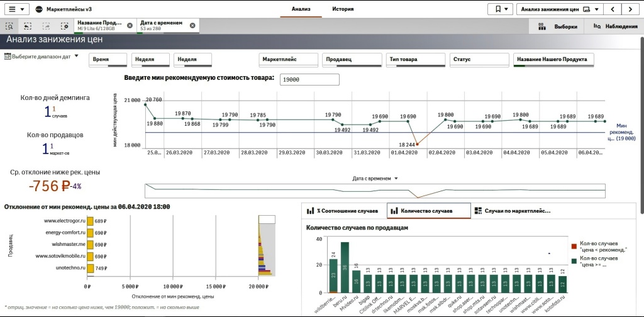Step back in selections

click(x=27, y=26)
